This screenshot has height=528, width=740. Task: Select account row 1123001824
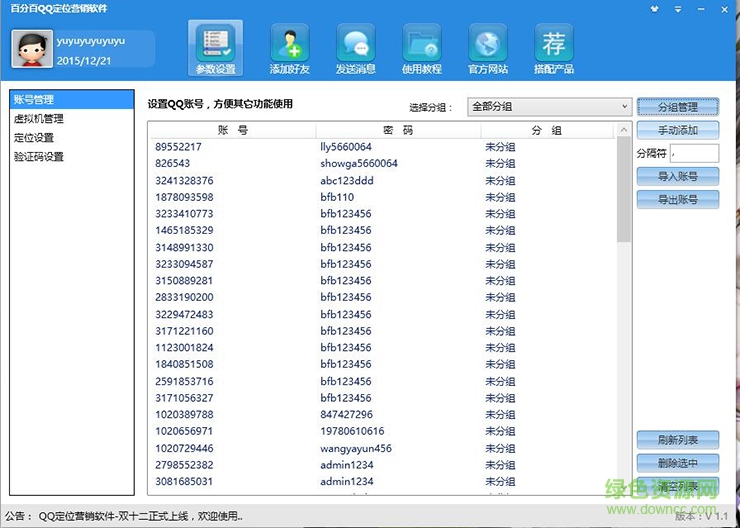[x=383, y=348]
